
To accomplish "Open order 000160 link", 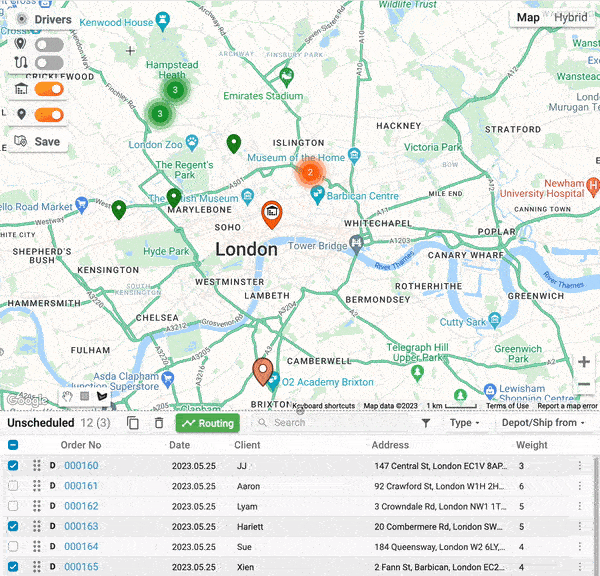I will (81, 465).
